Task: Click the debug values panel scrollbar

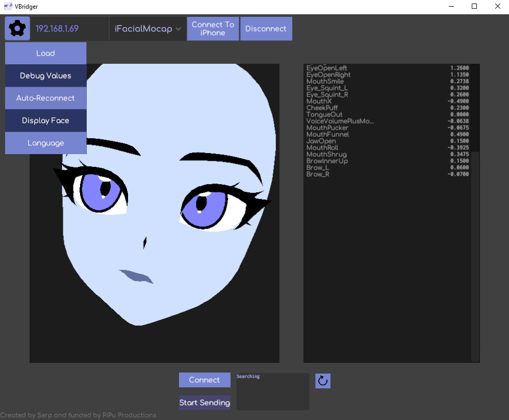Action: click(475, 255)
